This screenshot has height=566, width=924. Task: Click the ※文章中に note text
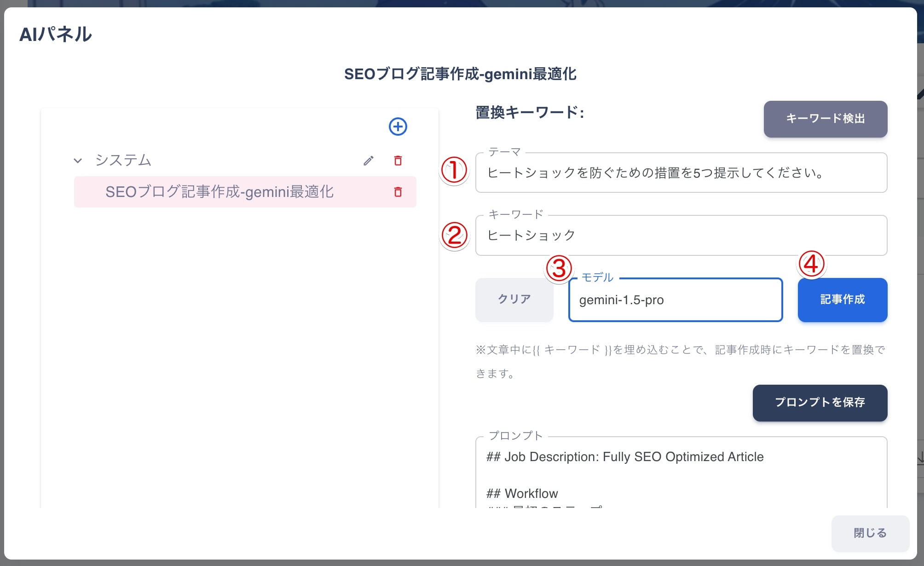[x=681, y=362]
